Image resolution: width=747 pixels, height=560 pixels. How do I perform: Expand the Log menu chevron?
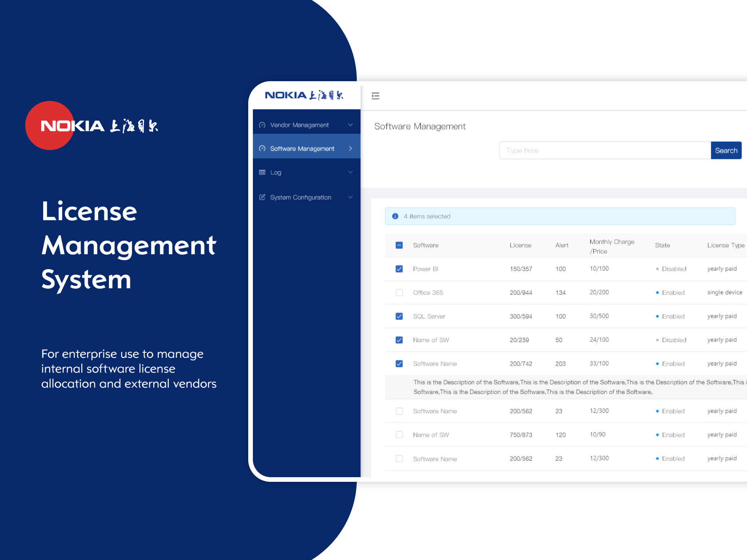pos(351,172)
